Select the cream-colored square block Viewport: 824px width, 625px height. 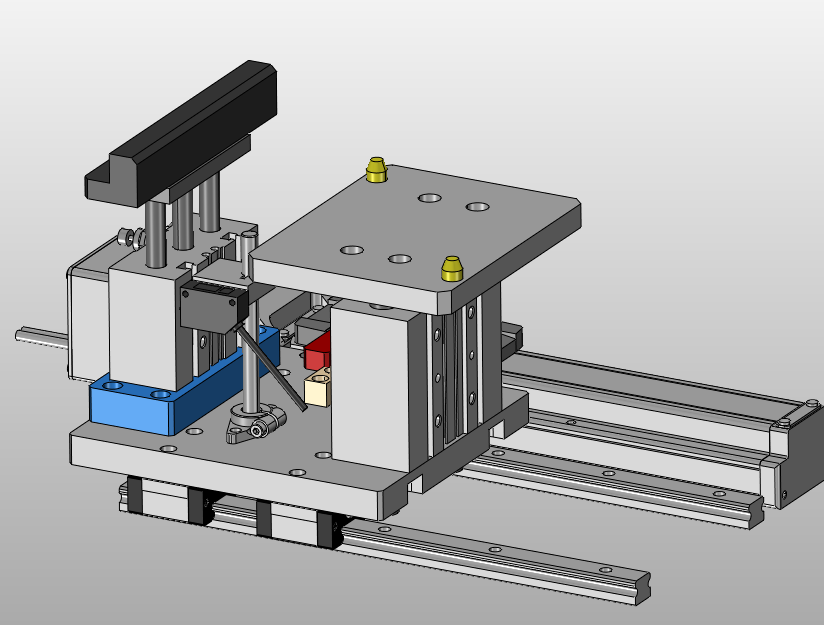coord(317,387)
